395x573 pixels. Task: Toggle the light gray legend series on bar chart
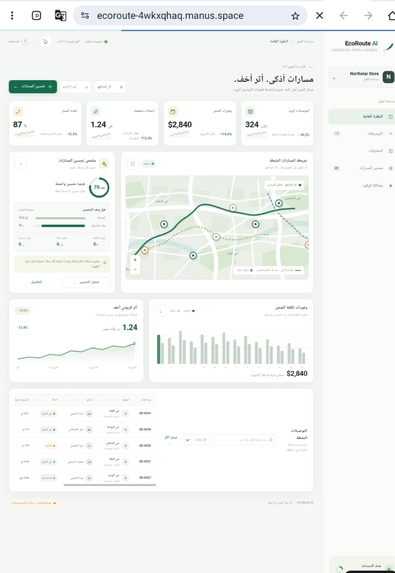click(x=175, y=311)
